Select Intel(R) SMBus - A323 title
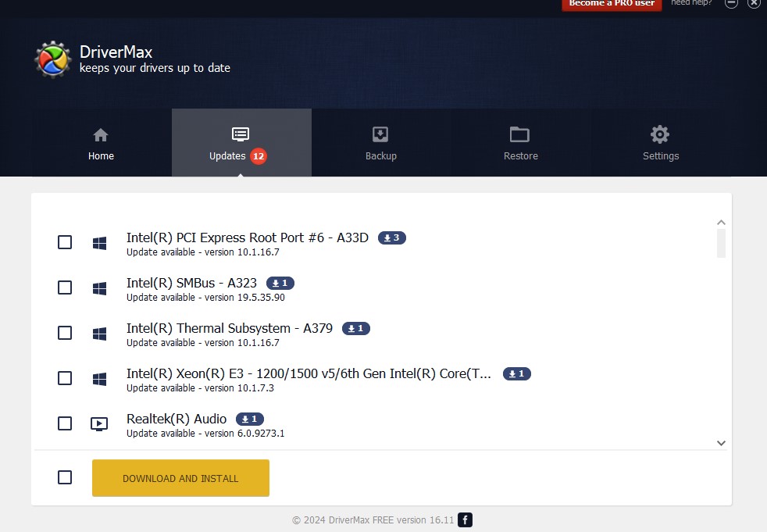Viewport: 767px width, 532px height. [x=191, y=283]
